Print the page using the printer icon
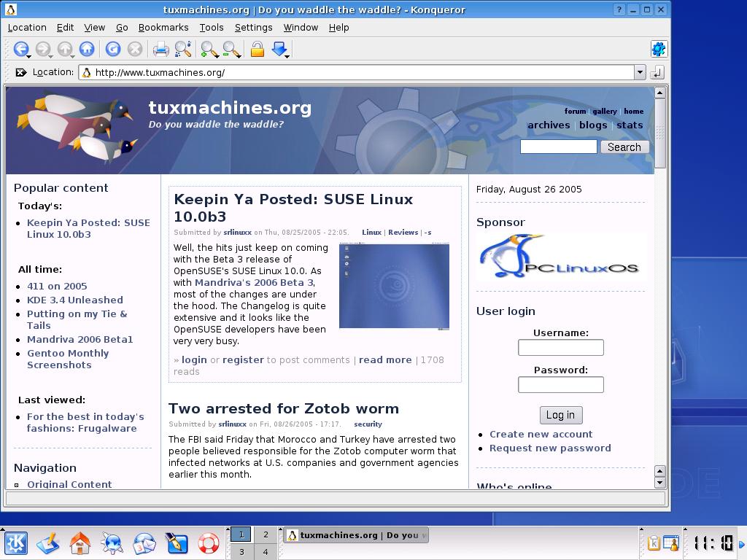Image resolution: width=747 pixels, height=560 pixels. pos(160,49)
